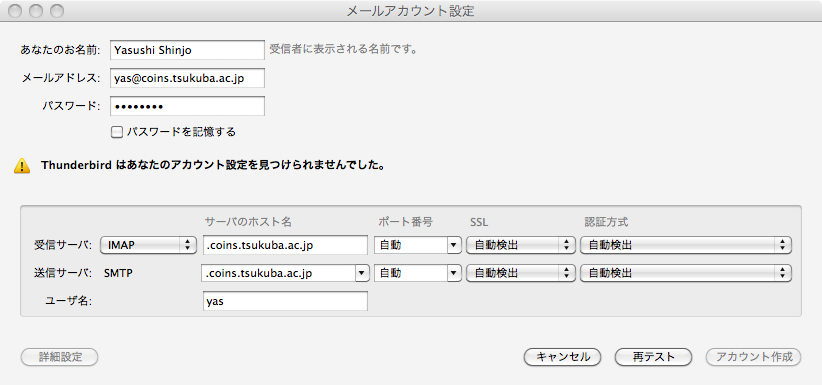Focus the 受信サーバ hostname field
The width and height of the screenshot is (822, 385).
coord(285,245)
